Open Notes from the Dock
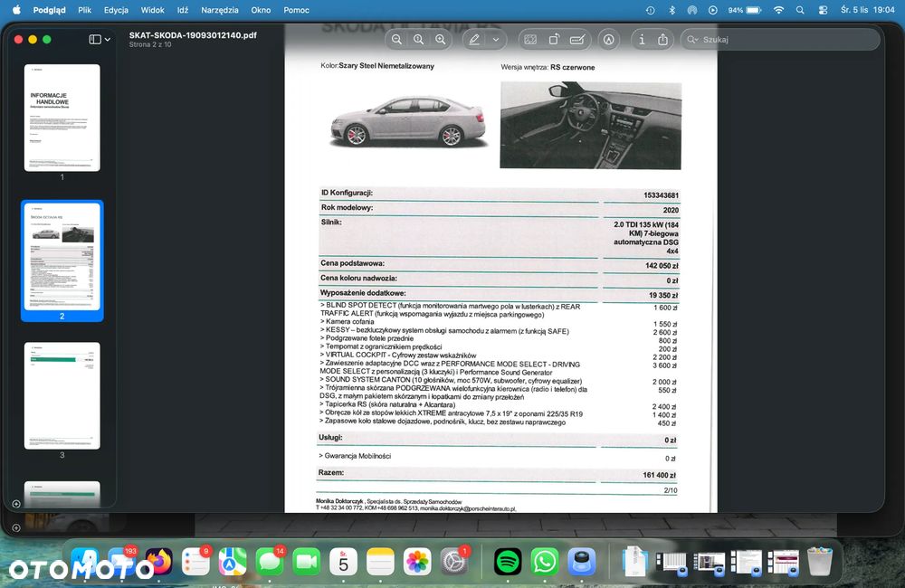The image size is (905, 588). (x=380, y=562)
